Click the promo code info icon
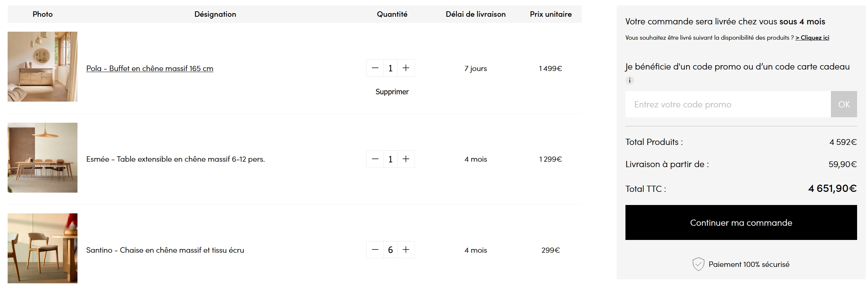The height and width of the screenshot is (284, 868). click(x=629, y=80)
